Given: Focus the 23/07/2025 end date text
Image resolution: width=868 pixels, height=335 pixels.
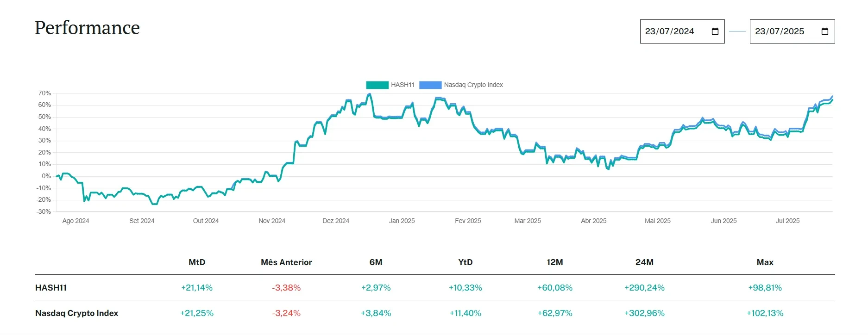Looking at the screenshot, I should coord(779,31).
